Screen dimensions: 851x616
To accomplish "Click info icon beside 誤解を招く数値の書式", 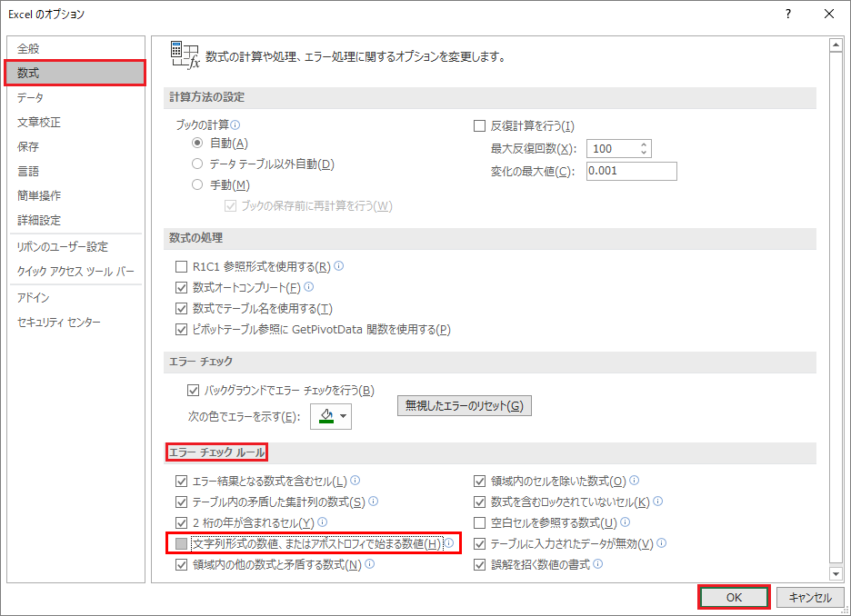I will 598,564.
